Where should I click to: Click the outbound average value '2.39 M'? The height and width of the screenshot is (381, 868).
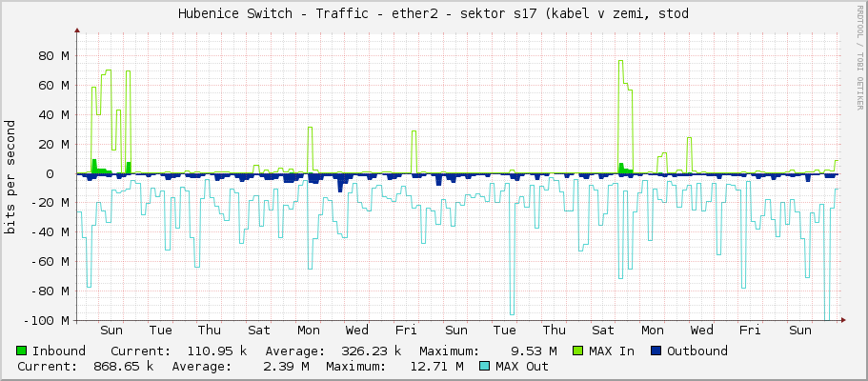[286, 367]
